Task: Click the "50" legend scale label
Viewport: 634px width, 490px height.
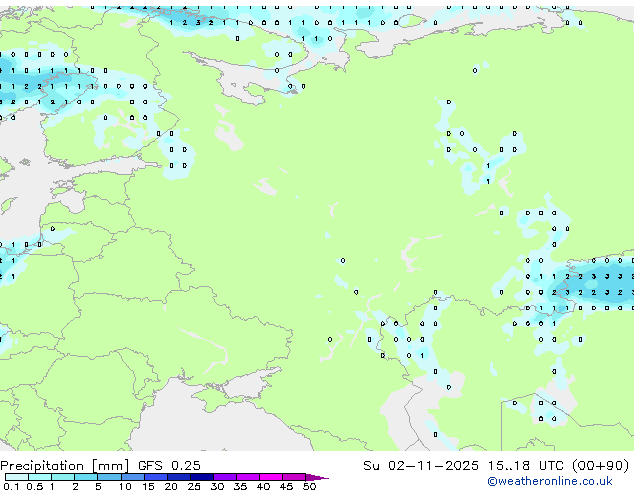Action: [x=309, y=486]
